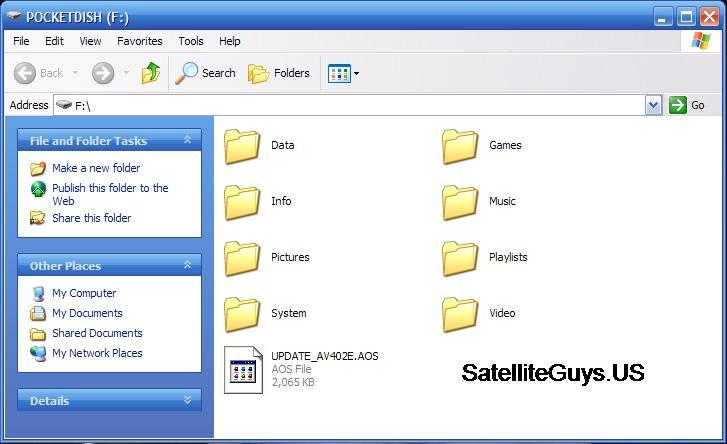This screenshot has height=444, width=727.
Task: Open the Edit menu
Action: [54, 41]
